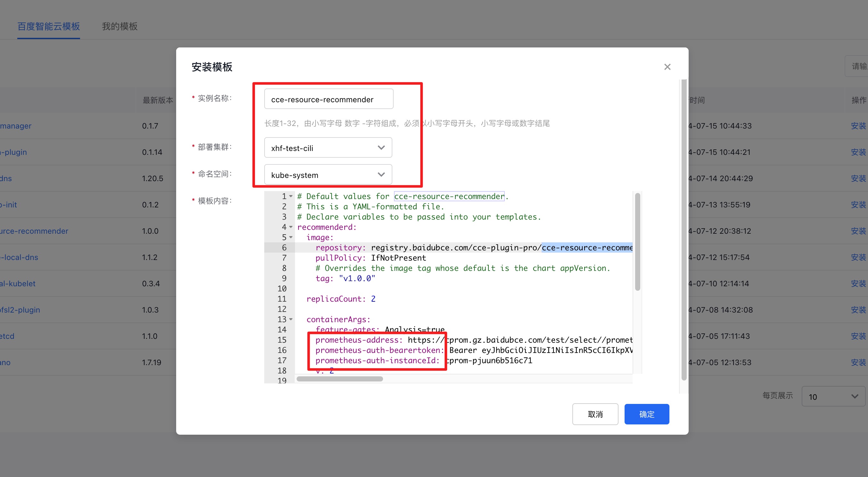This screenshot has width=868, height=477.
Task: Open the urce-recommender template link
Action: pyautogui.click(x=34, y=231)
